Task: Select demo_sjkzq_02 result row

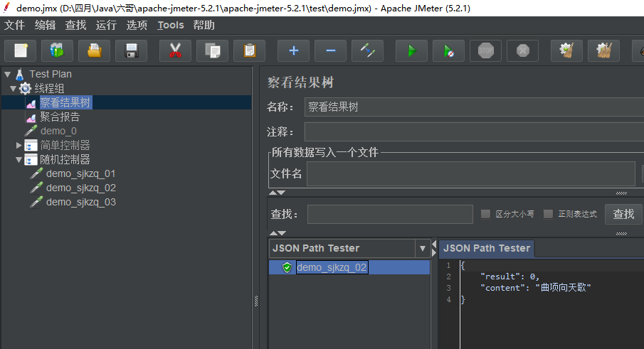Action: point(349,267)
